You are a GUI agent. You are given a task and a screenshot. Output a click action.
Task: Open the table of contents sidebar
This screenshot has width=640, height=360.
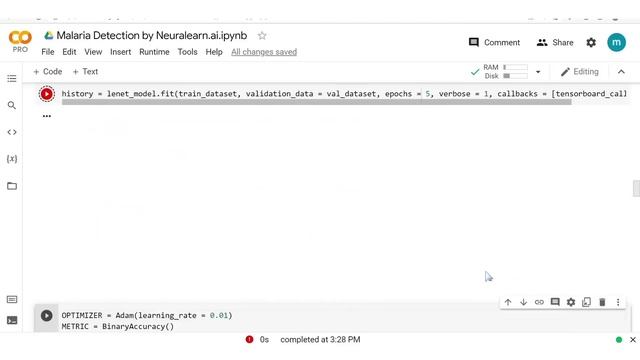(x=12, y=78)
